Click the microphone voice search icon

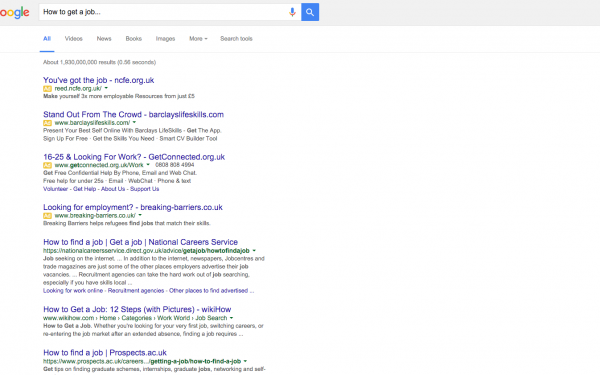coord(292,12)
